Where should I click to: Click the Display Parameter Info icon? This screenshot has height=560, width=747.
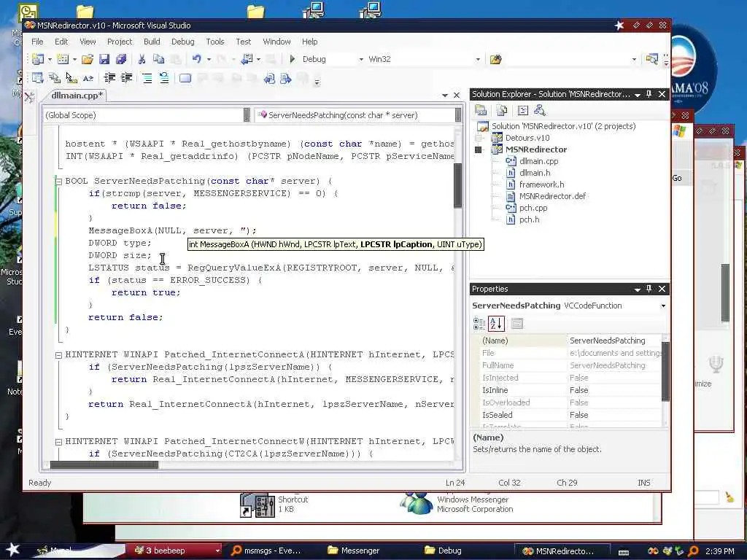pos(54,78)
